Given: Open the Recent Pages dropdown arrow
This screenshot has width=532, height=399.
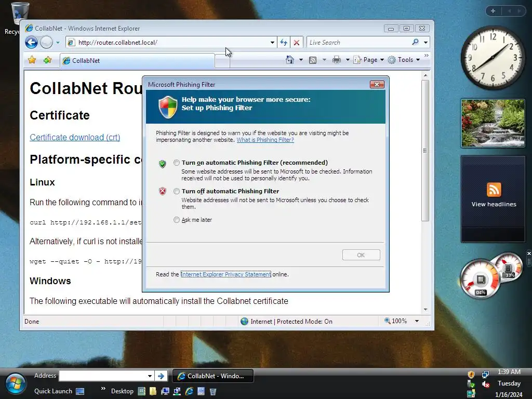Looking at the screenshot, I should [58, 43].
